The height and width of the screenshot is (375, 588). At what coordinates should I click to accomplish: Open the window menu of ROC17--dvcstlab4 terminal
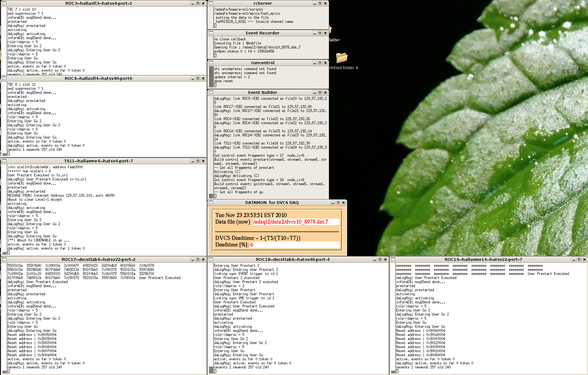pyautogui.click(x=4, y=259)
